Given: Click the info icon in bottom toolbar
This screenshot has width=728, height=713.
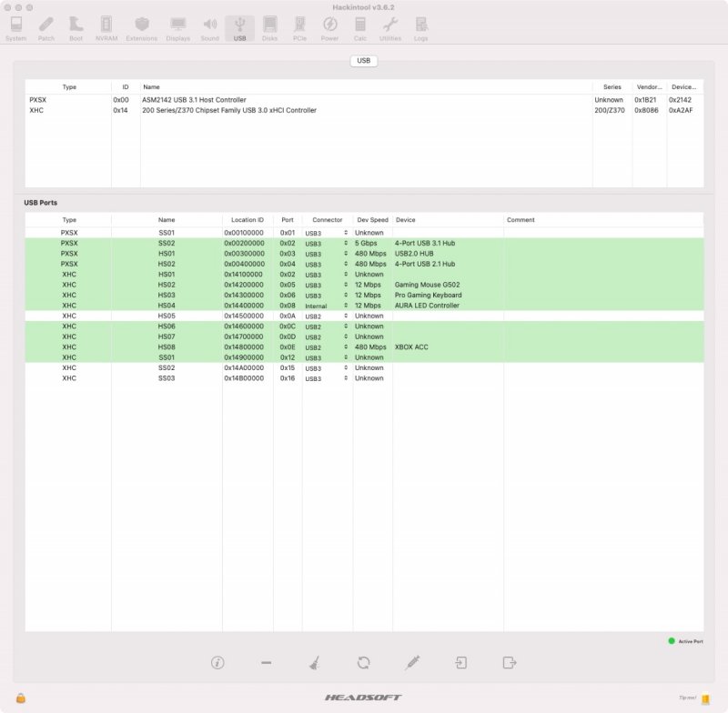Looking at the screenshot, I should 217,662.
